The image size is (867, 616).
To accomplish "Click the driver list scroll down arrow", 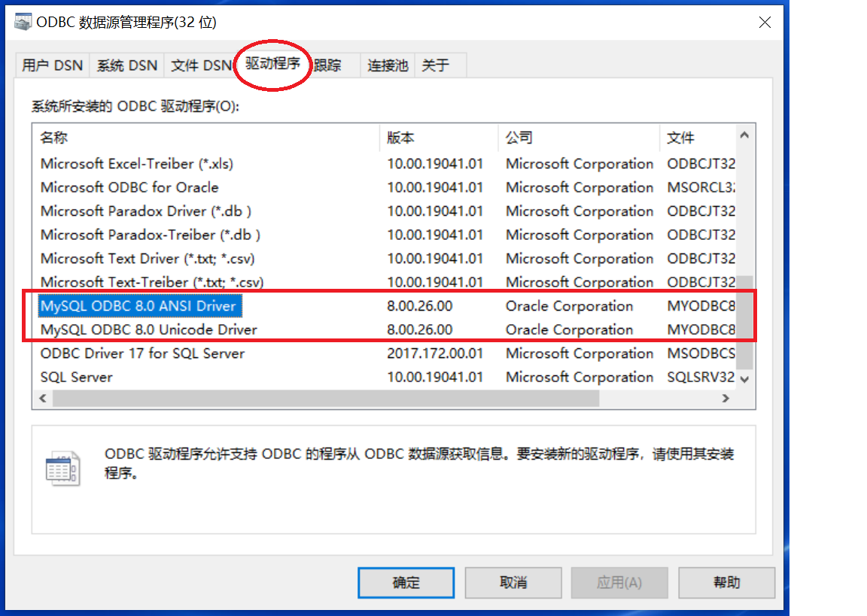I will coord(744,379).
